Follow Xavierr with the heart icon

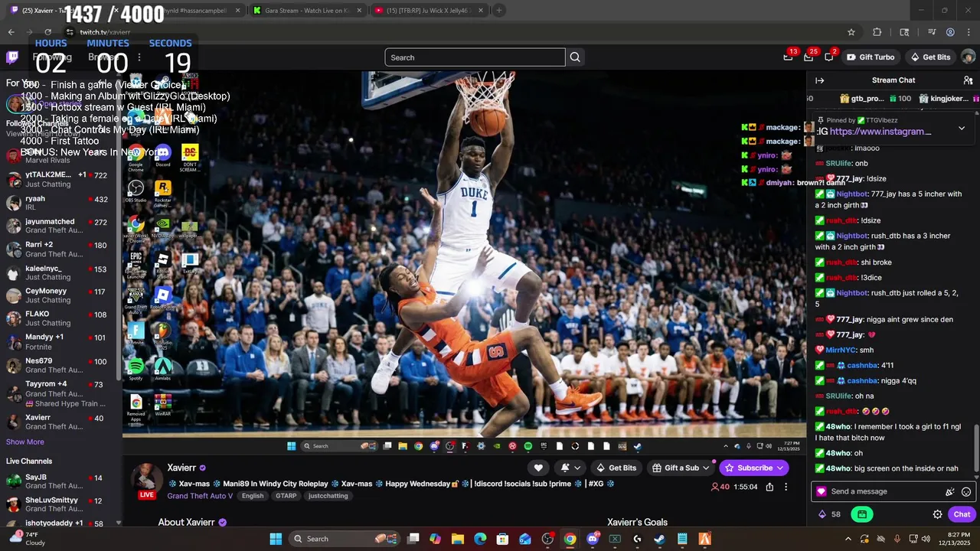538,468
